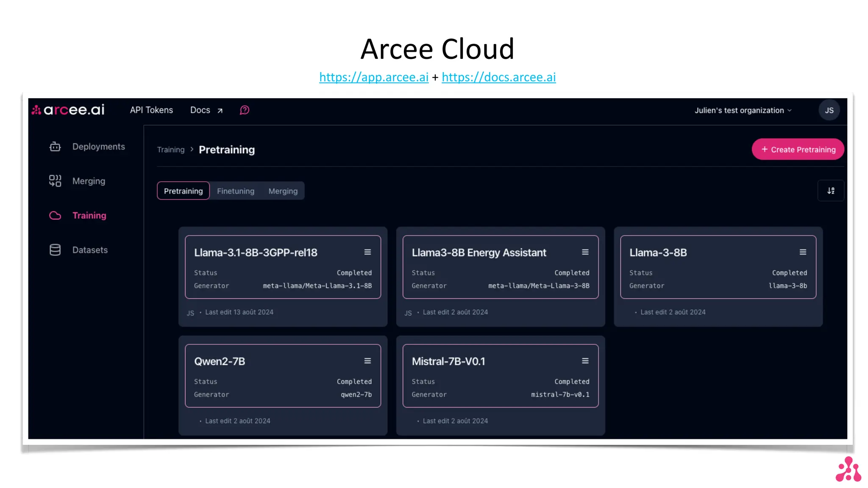Click the qwen2-7b generator value
This screenshot has height=488, width=868.
(x=356, y=395)
